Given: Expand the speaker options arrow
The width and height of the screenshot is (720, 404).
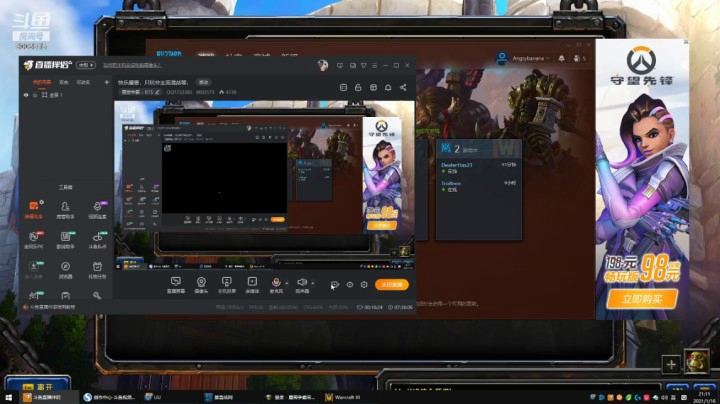Looking at the screenshot, I should (313, 283).
